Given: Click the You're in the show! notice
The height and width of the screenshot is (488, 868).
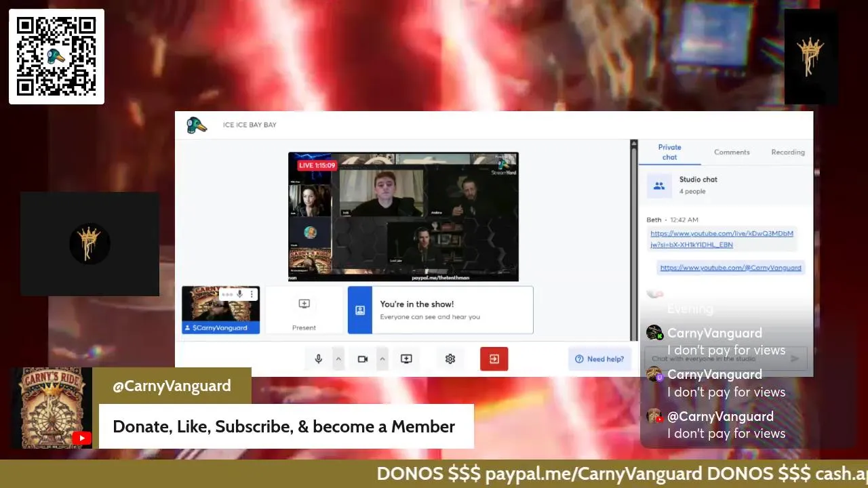Looking at the screenshot, I should [x=440, y=310].
